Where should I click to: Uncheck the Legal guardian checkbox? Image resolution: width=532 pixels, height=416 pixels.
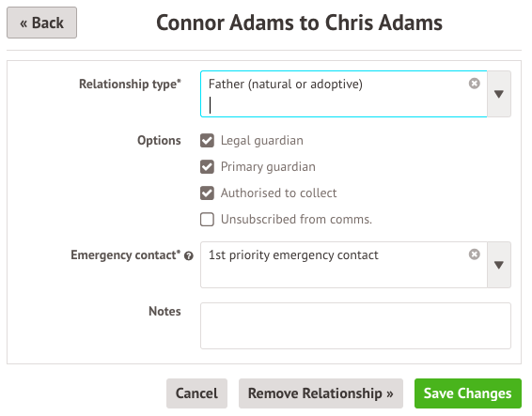point(207,140)
